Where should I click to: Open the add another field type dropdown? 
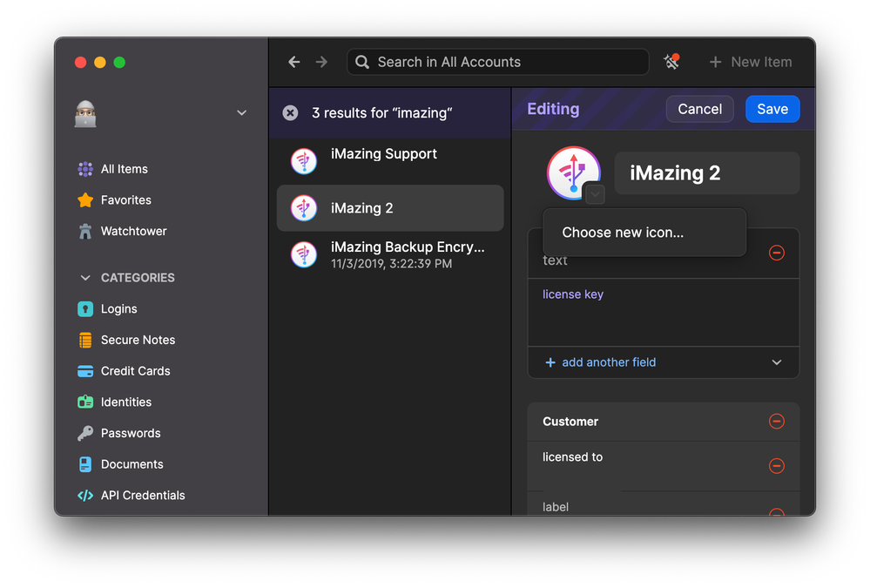tap(777, 362)
